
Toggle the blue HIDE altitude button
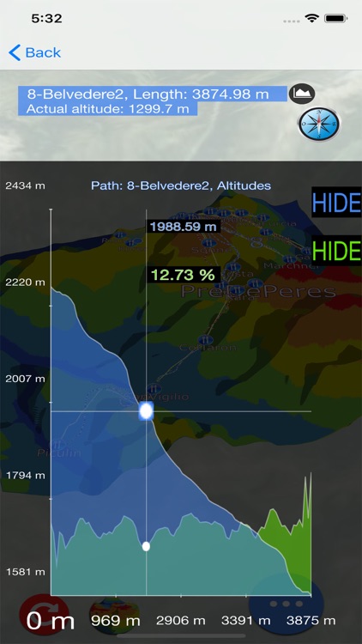[336, 202]
